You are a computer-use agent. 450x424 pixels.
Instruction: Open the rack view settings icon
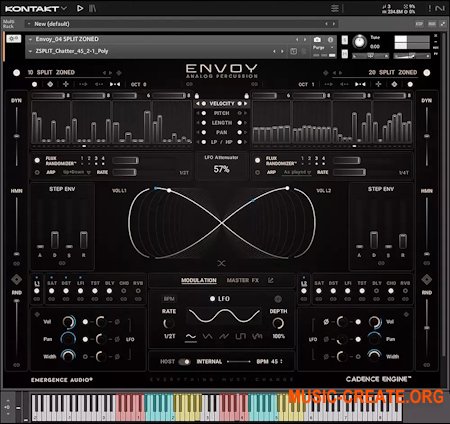[335, 8]
